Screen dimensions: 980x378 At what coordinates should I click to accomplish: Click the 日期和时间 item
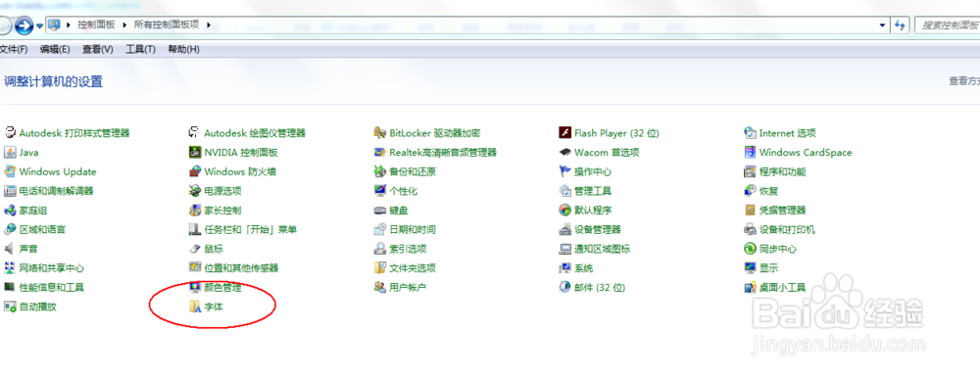click(413, 229)
